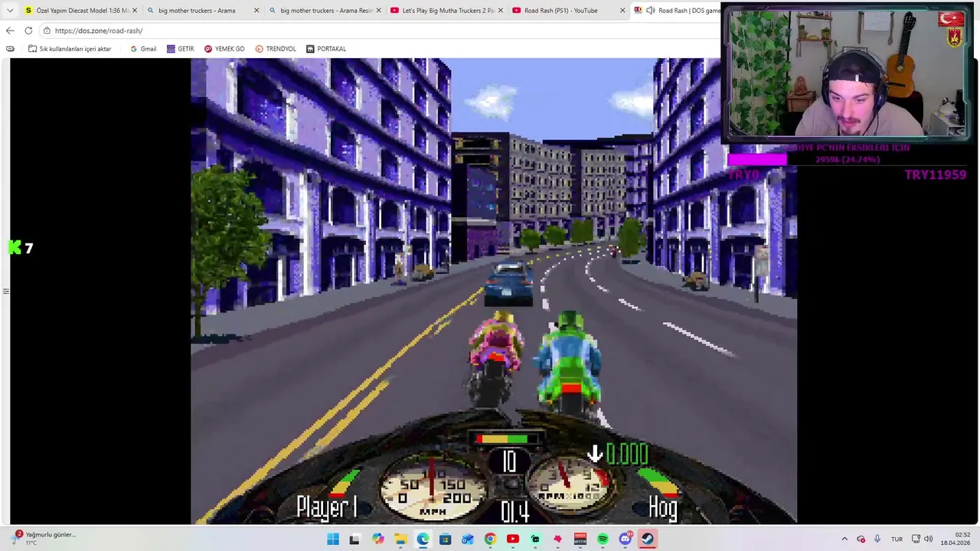The height and width of the screenshot is (551, 980).
Task: Reload the dos.zone page
Action: click(28, 31)
